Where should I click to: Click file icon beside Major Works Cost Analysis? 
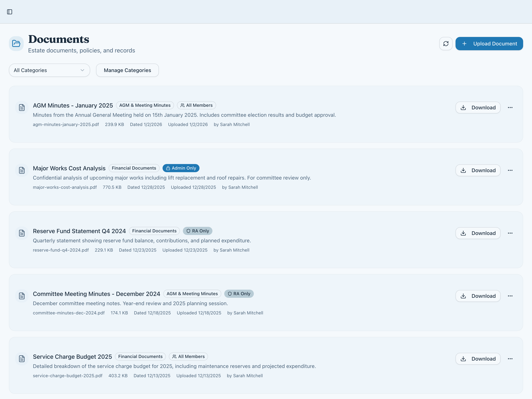[x=22, y=170]
